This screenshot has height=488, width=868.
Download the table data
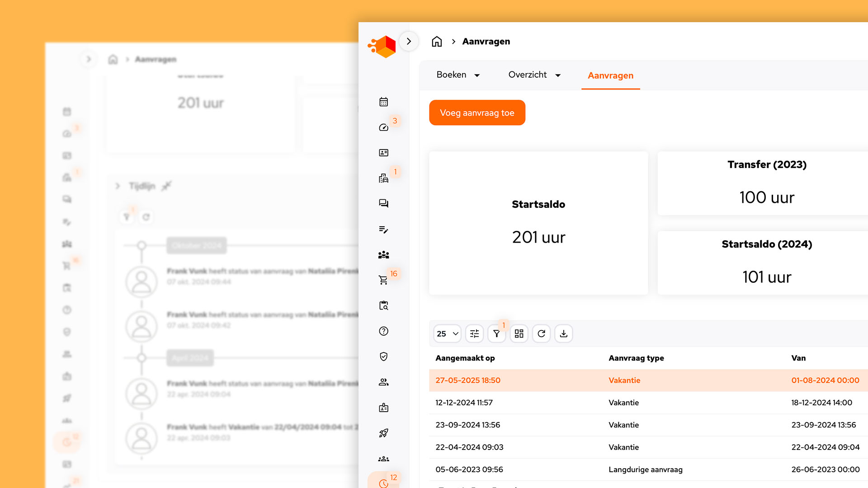563,333
